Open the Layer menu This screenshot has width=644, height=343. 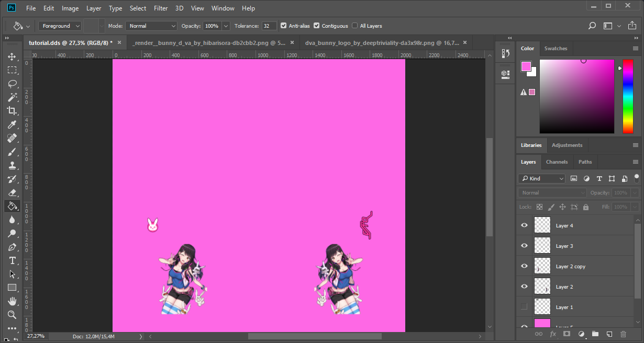coord(94,8)
